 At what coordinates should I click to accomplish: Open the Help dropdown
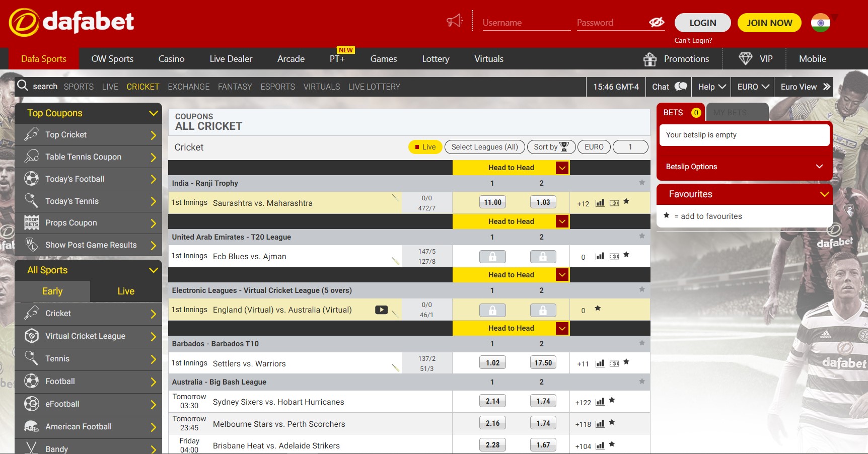click(x=711, y=87)
